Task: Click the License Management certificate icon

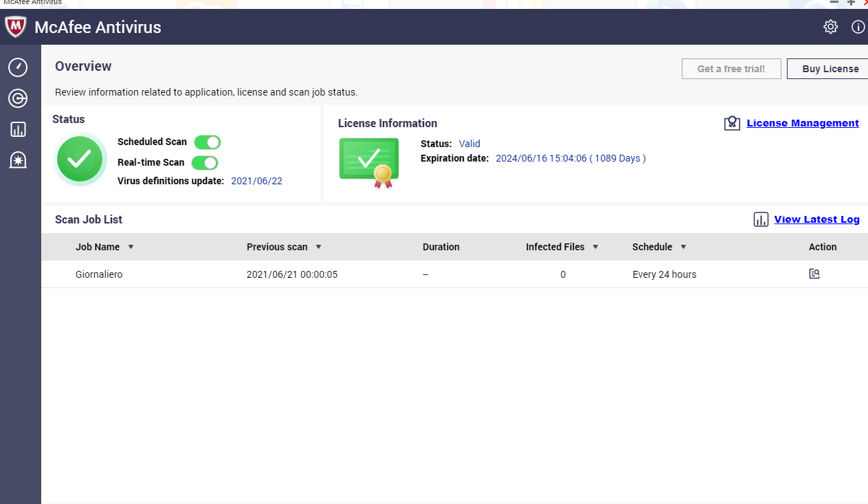Action: point(732,123)
